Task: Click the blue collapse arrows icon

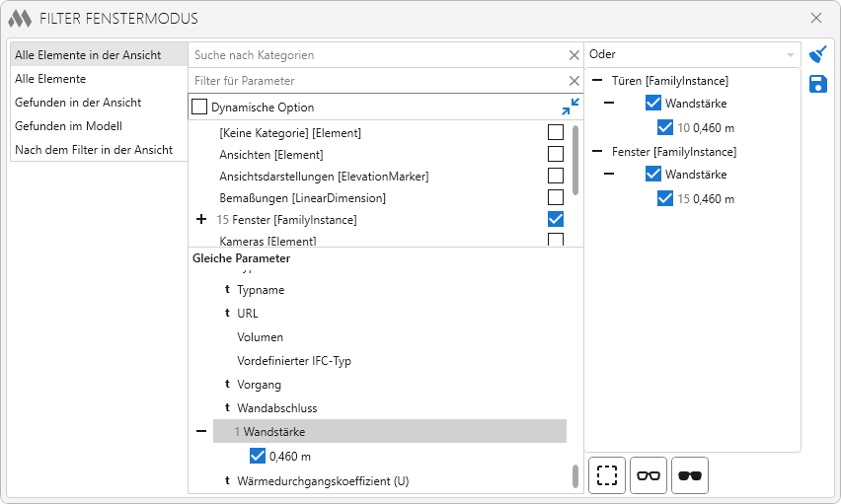Action: coord(571,107)
